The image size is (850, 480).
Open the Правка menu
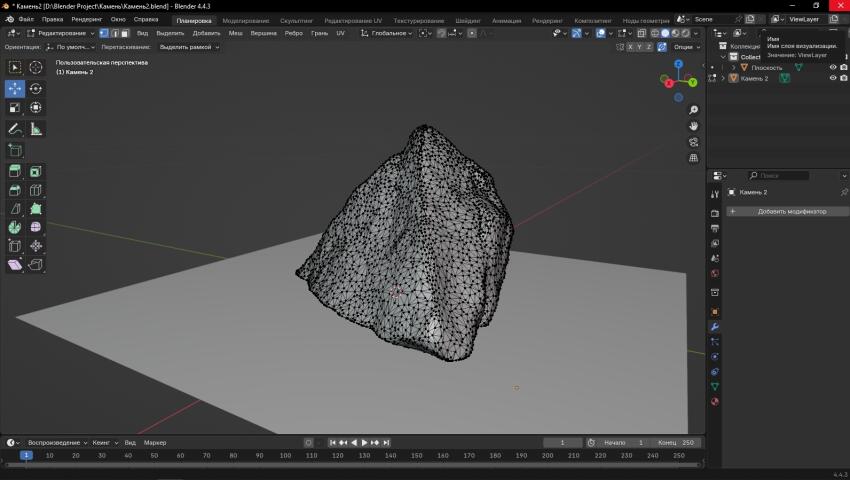(x=53, y=19)
